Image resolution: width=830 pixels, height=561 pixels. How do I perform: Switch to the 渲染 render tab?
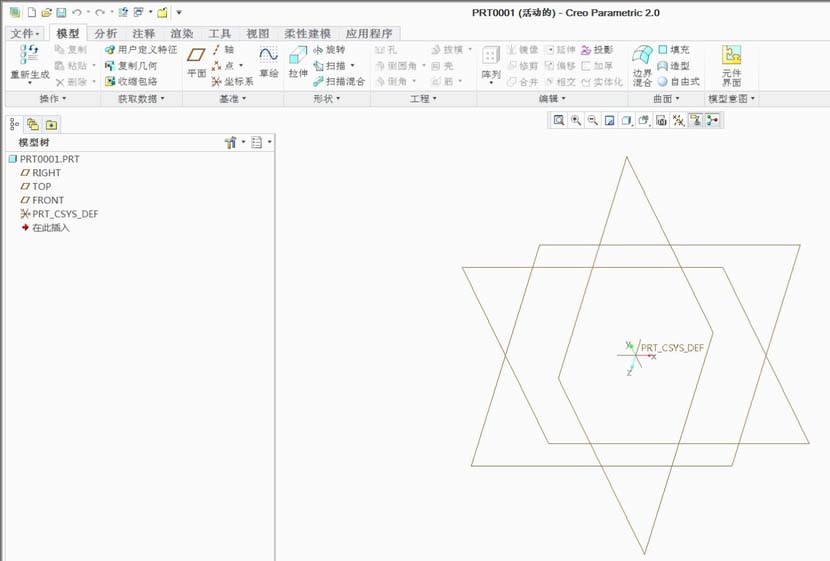pyautogui.click(x=182, y=33)
